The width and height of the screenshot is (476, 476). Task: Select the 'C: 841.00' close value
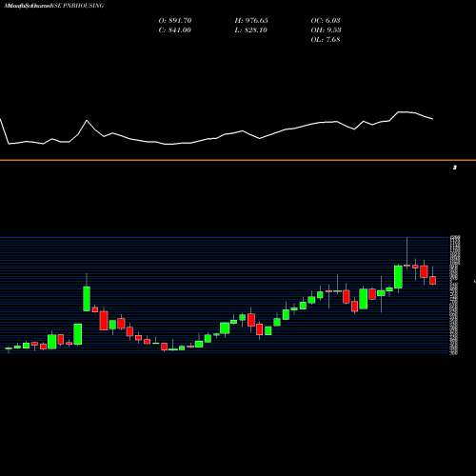tap(174, 30)
